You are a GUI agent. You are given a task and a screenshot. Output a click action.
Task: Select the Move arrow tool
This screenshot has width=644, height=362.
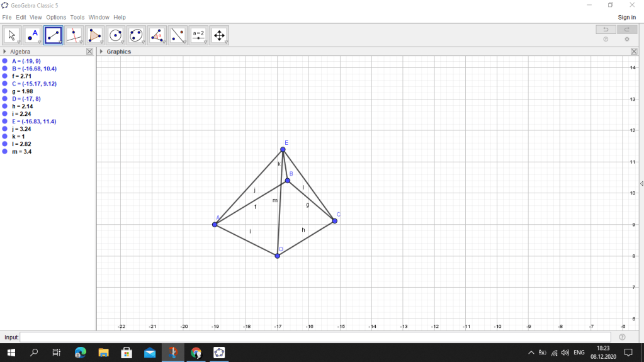(12, 35)
